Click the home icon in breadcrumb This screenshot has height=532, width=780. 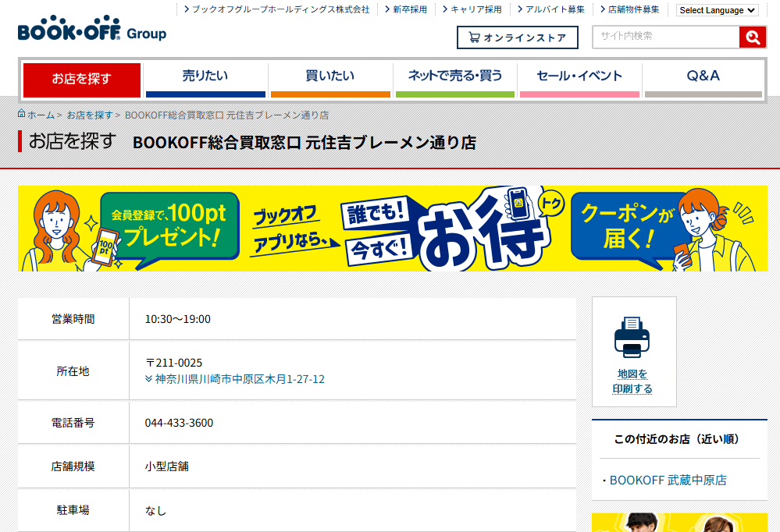click(x=21, y=113)
